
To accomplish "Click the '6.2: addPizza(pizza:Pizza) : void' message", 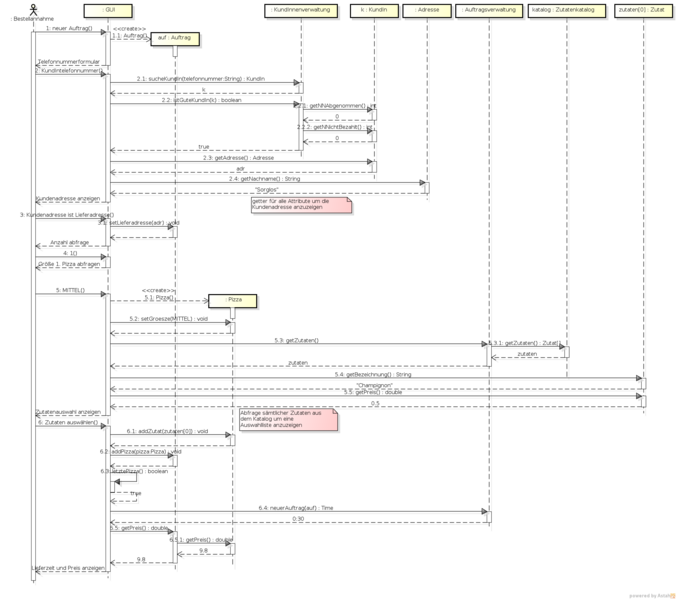I will [141, 452].
